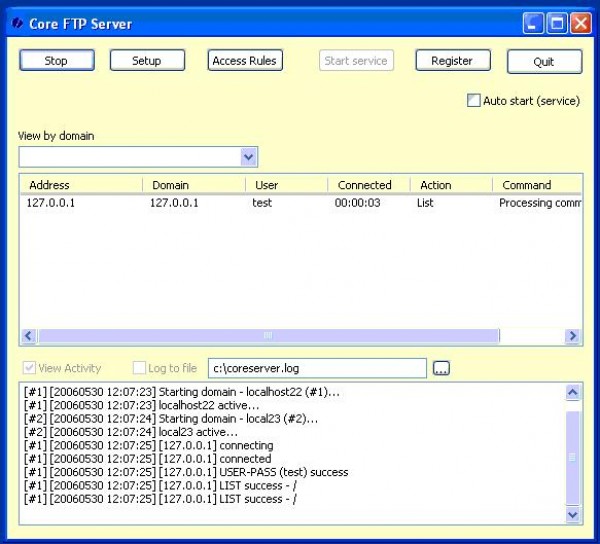Click the log panel scroll down arrow
This screenshot has height=544, width=600.
click(573, 514)
